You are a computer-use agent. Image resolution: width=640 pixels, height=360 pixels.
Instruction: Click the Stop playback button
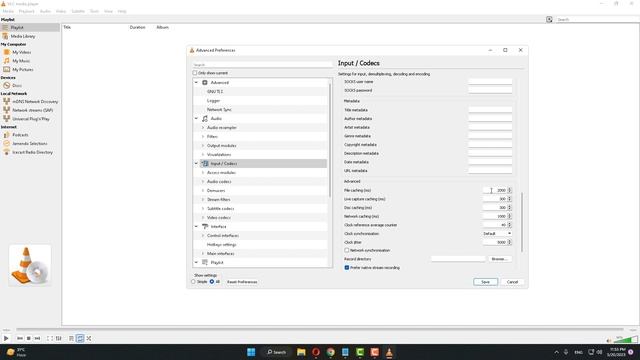pyautogui.click(x=29, y=338)
